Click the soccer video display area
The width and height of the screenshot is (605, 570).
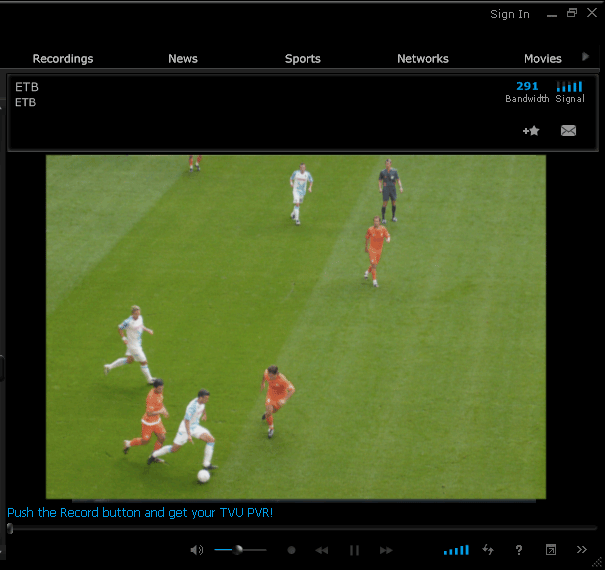point(296,326)
